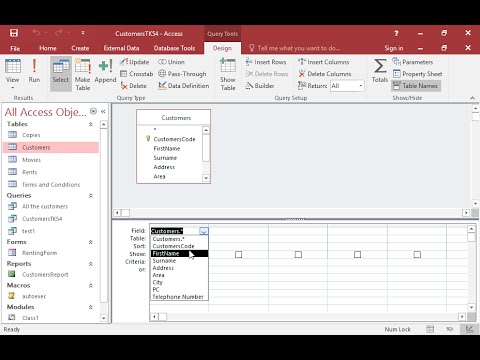Open Microsoft Access Help question mark
Screen dimensions: 480x360
click(396, 33)
